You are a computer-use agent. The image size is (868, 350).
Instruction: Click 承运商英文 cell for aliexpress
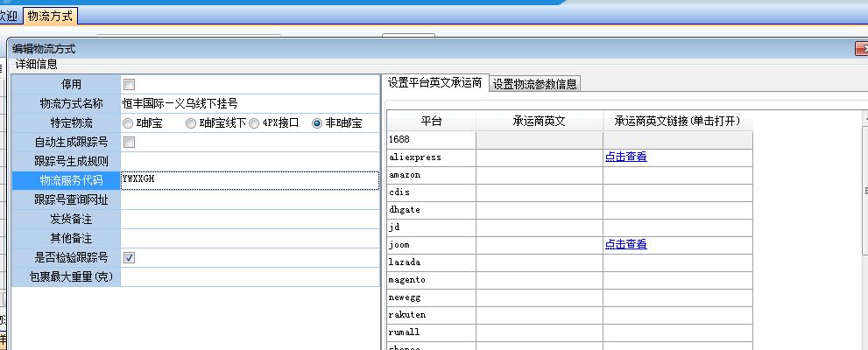(540, 157)
